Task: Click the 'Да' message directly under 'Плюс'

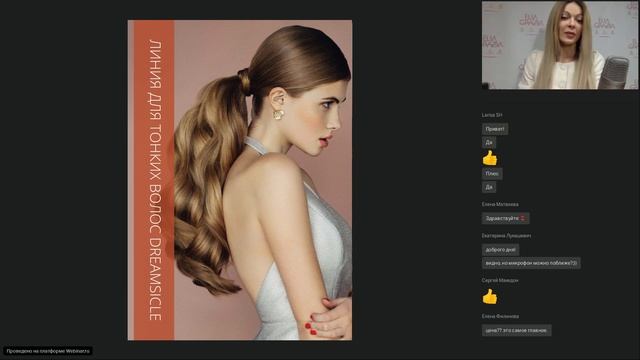Action: pyautogui.click(x=489, y=187)
